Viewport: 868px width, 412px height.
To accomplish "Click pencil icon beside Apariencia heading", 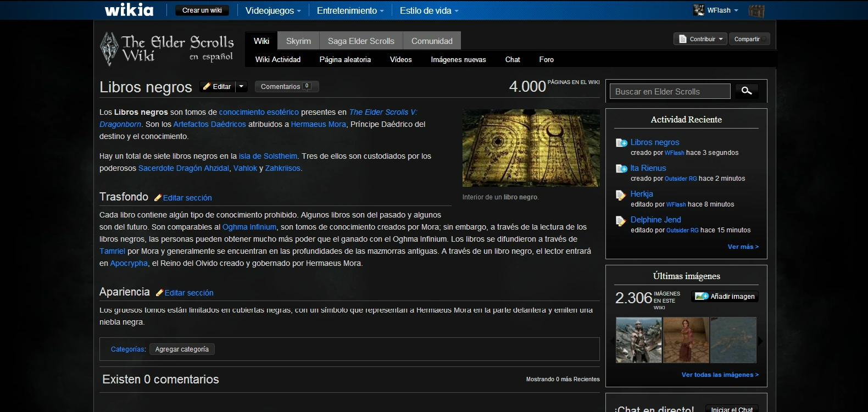I will point(159,293).
